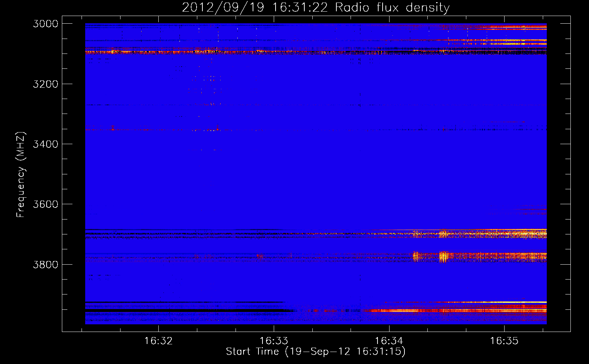Click the 3000 frequency tick label
This screenshot has width=589, height=364.
[46, 24]
